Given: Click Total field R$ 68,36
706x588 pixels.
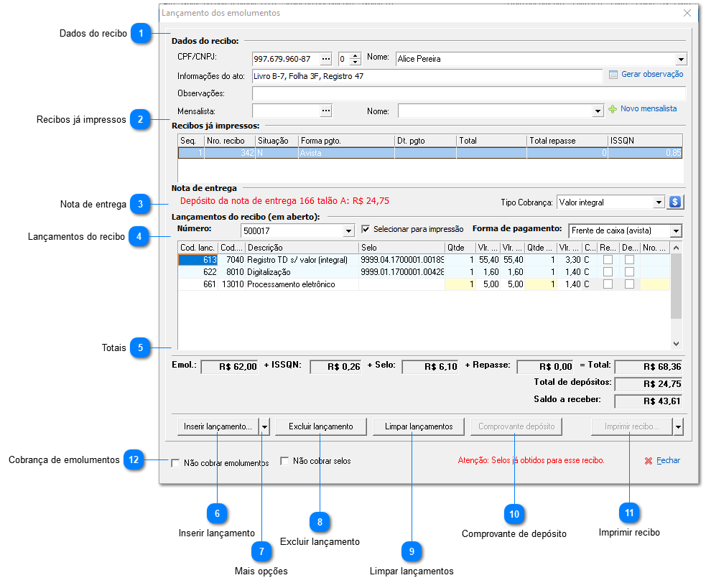Looking at the screenshot, I should coord(649,367).
